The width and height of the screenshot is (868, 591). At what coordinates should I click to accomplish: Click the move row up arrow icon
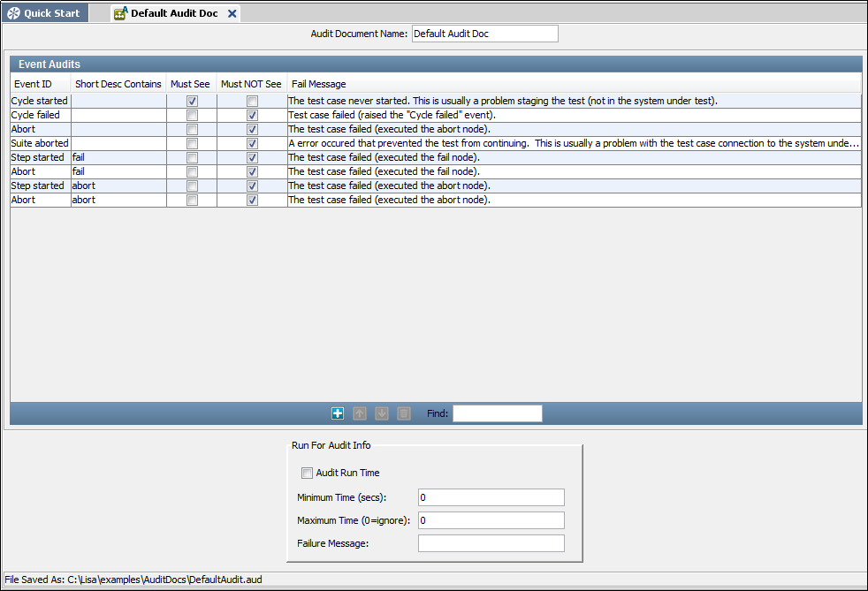[360, 413]
